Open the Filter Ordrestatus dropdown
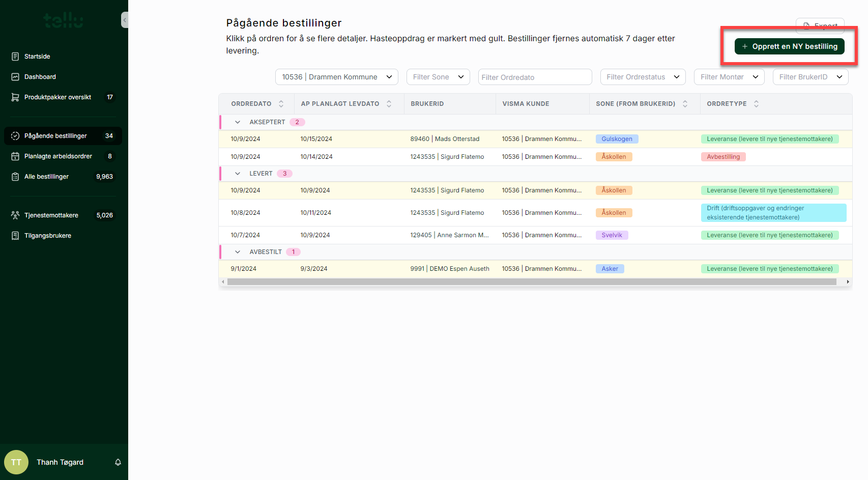The width and height of the screenshot is (868, 480). (x=643, y=77)
